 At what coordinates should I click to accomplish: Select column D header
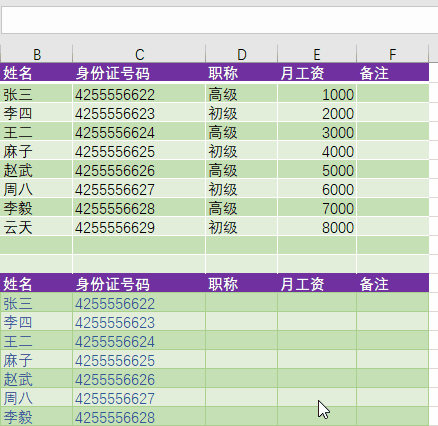[242, 54]
